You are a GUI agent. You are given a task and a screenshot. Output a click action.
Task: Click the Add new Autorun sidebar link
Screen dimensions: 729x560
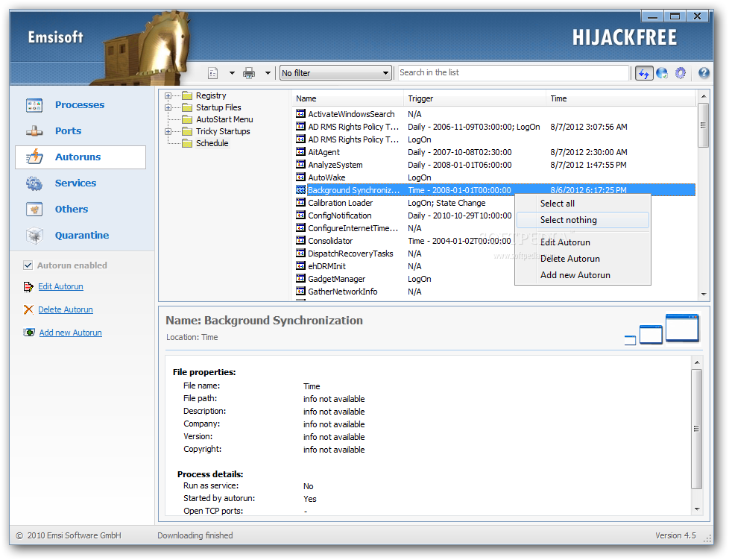pyautogui.click(x=71, y=333)
